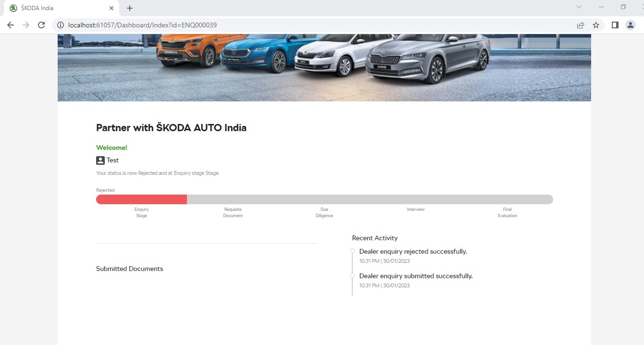The width and height of the screenshot is (644, 345).
Task: Open the tab search dropdown chevron
Action: tap(579, 7)
